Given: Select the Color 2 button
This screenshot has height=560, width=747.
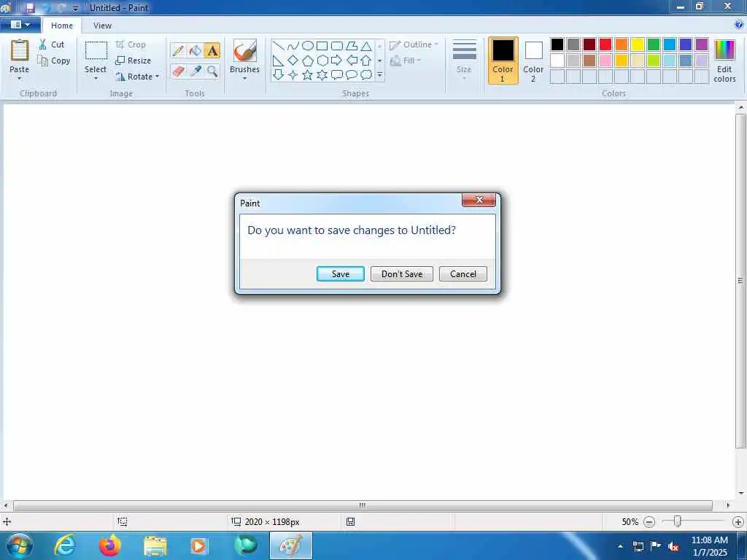Looking at the screenshot, I should (x=533, y=61).
